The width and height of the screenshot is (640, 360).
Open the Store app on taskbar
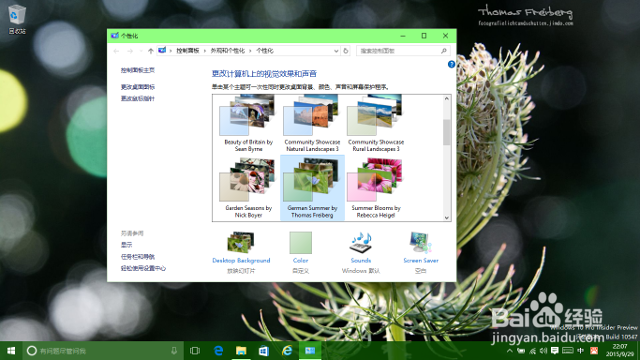[x=264, y=351]
